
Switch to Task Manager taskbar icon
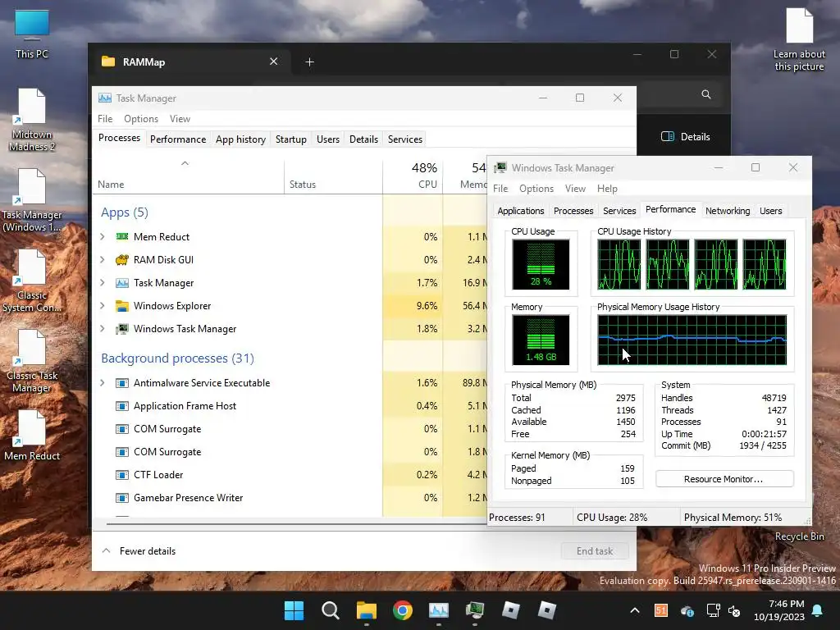pyautogui.click(x=439, y=610)
